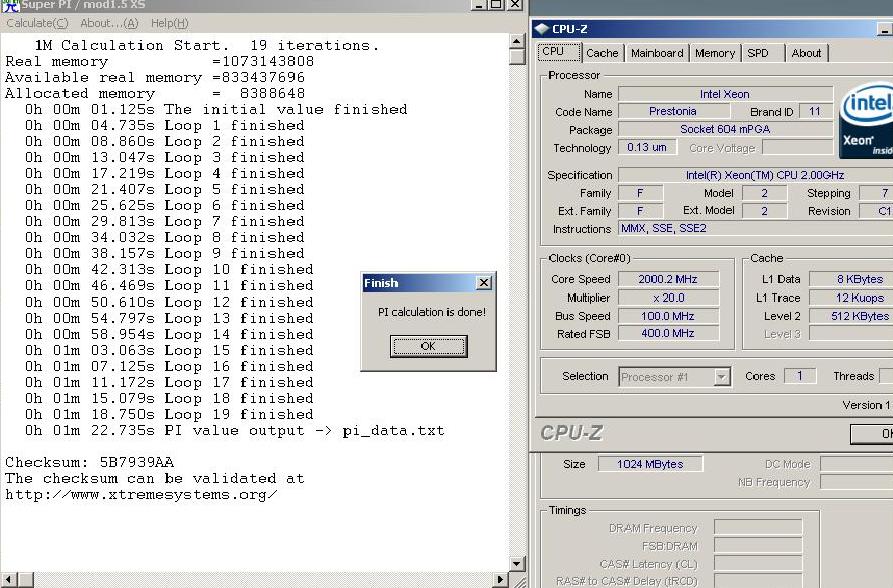The height and width of the screenshot is (588, 893).
Task: Open the About tab in CPU-Z
Action: 806,53
